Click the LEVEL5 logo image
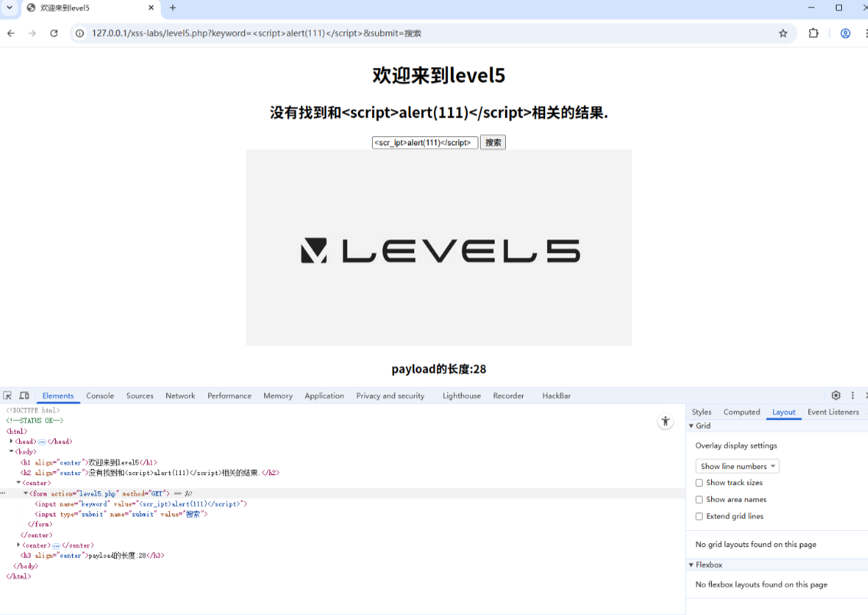The width and height of the screenshot is (868, 615). pyautogui.click(x=439, y=248)
